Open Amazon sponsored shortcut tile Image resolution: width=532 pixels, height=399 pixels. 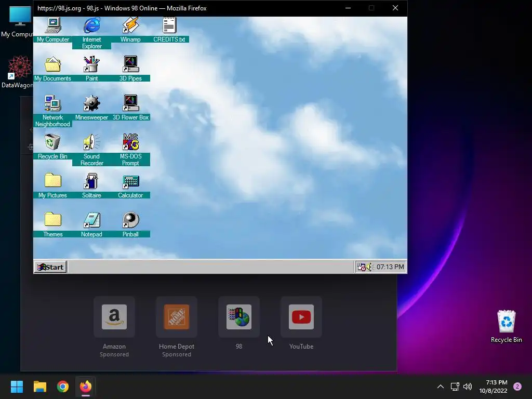pos(114,317)
